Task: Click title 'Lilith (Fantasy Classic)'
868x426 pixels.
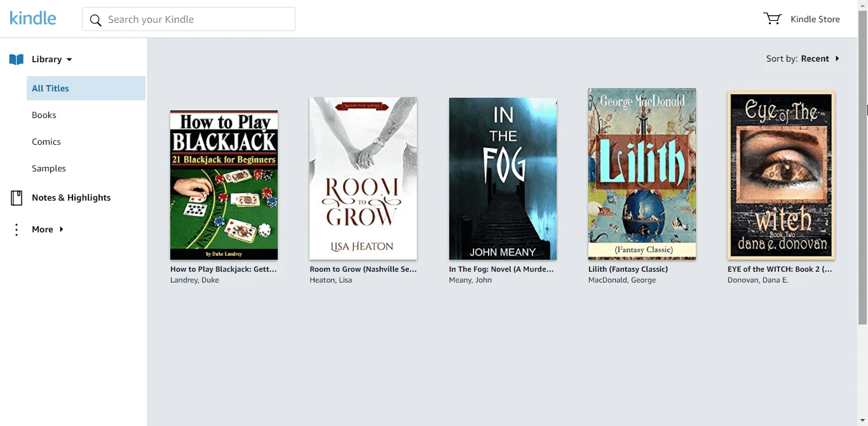Action: click(x=628, y=269)
